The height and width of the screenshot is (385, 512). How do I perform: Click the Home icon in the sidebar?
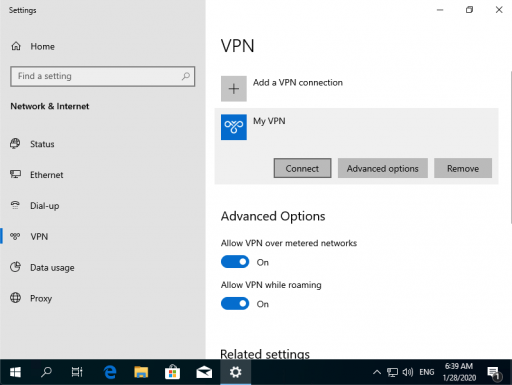click(x=16, y=46)
